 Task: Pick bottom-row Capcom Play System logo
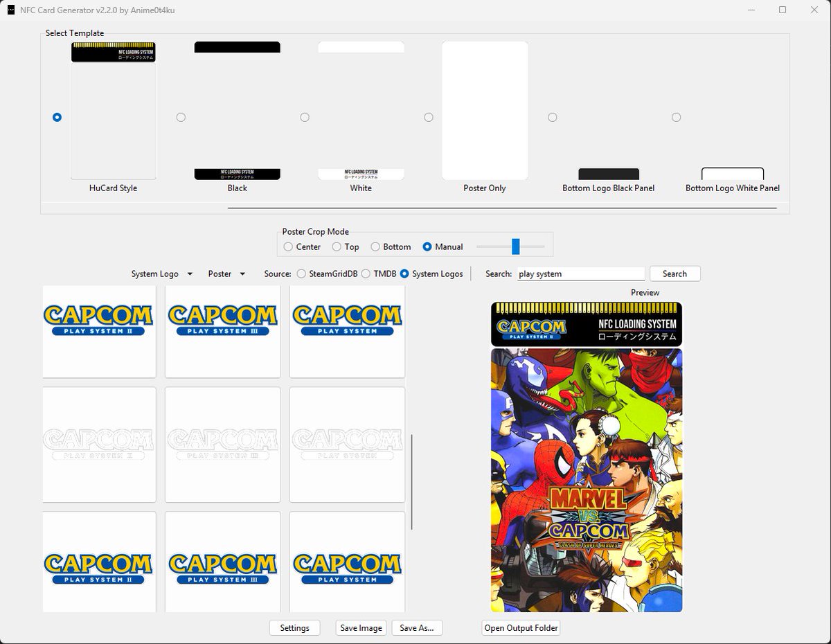point(347,562)
